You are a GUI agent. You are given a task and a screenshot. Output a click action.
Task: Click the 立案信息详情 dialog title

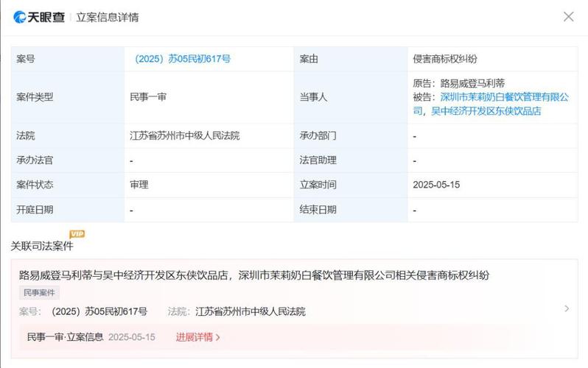click(x=108, y=17)
